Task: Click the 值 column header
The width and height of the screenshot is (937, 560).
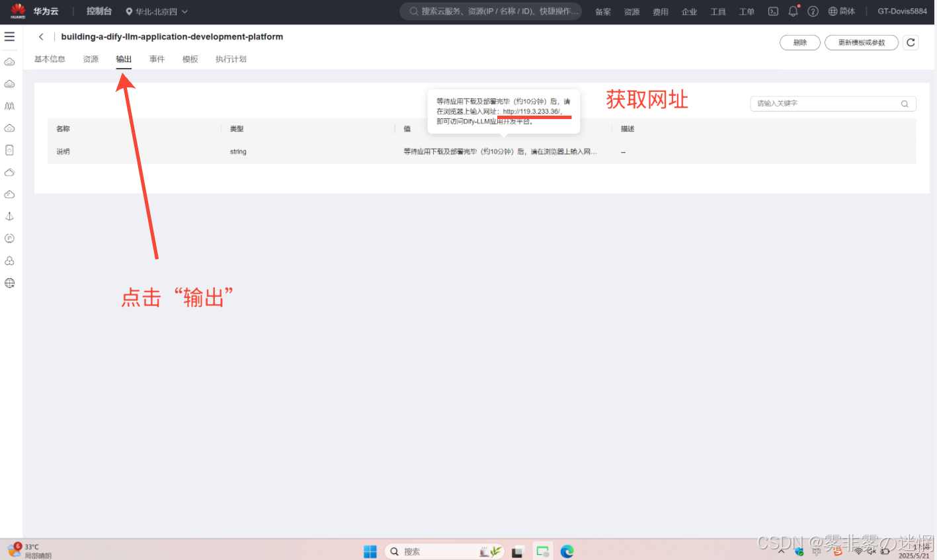Action: (407, 129)
